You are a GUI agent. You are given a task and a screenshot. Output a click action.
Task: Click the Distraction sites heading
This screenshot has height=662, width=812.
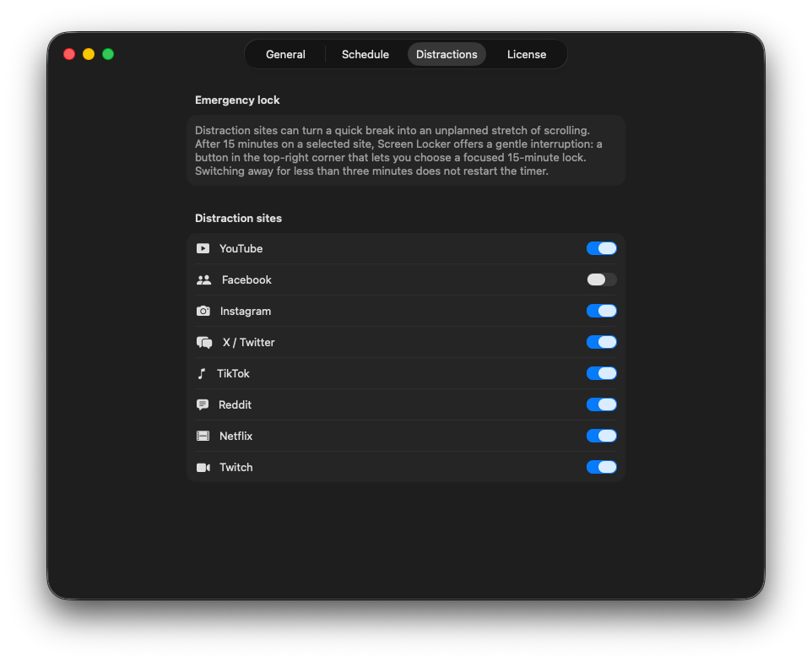point(238,218)
